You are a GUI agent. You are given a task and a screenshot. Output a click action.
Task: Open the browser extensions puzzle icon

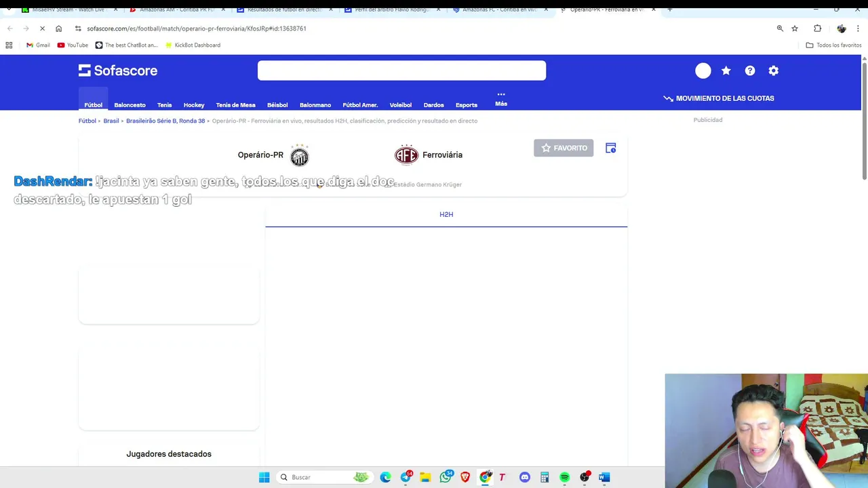point(817,28)
